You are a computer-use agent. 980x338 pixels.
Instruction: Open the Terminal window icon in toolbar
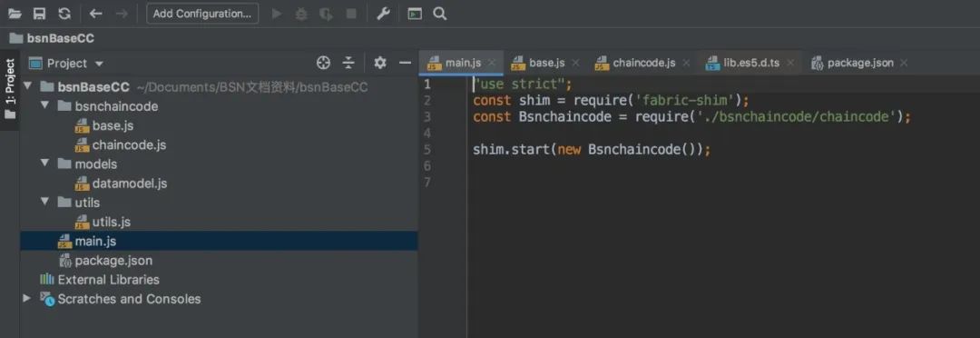[x=415, y=13]
